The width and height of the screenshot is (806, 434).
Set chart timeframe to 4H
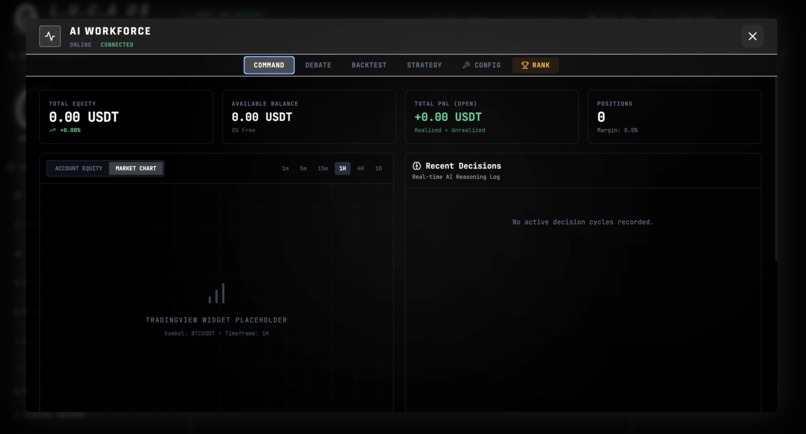(360, 169)
